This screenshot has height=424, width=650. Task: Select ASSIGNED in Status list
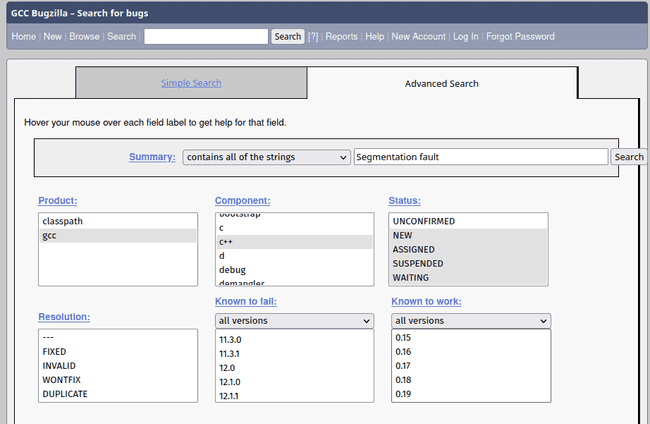pyautogui.click(x=468, y=250)
